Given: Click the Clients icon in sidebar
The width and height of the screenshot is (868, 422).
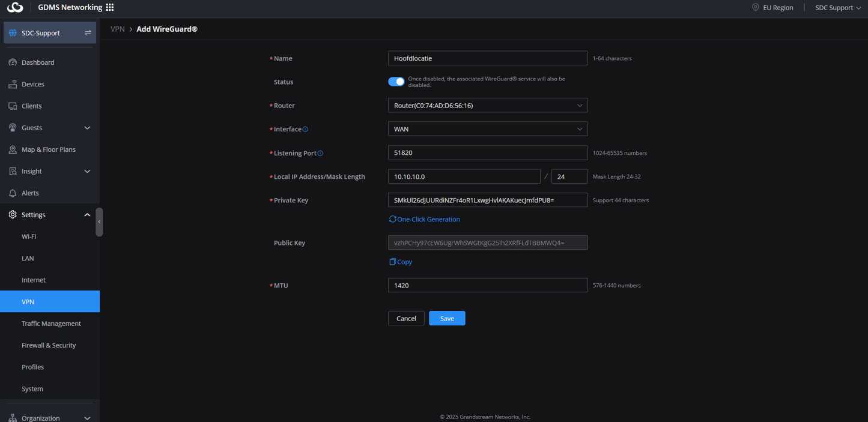Looking at the screenshot, I should tap(13, 106).
